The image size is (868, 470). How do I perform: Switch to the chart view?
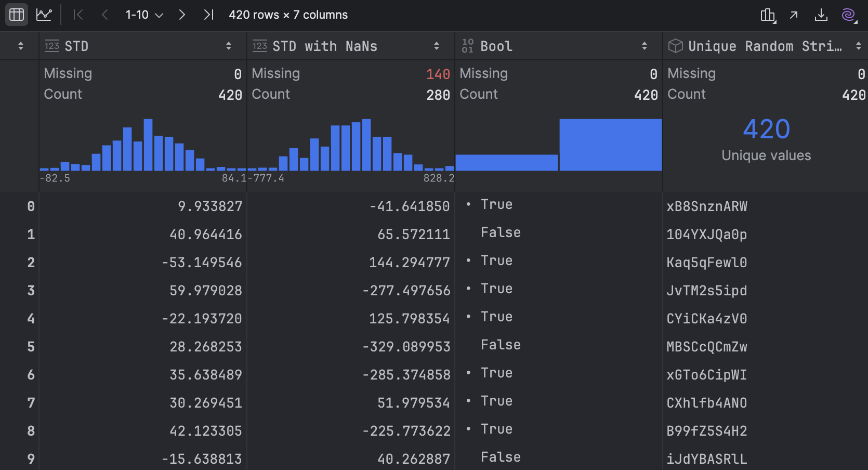[44, 15]
